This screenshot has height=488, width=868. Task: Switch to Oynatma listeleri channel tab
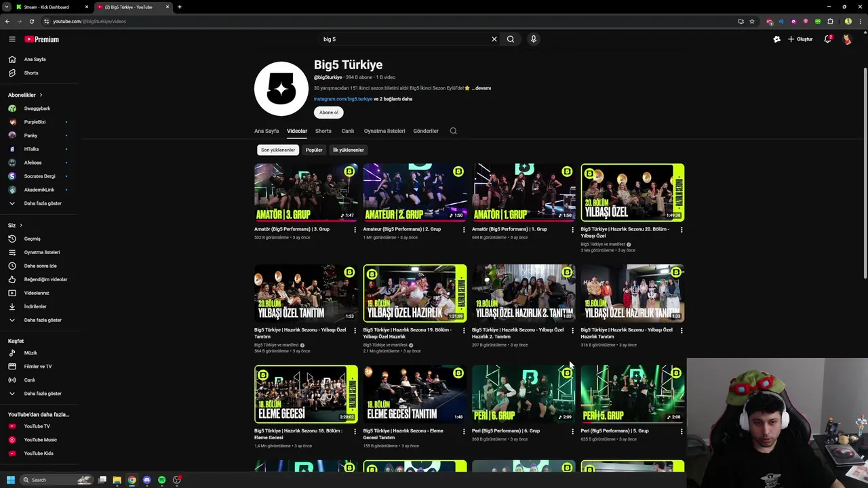tap(384, 131)
